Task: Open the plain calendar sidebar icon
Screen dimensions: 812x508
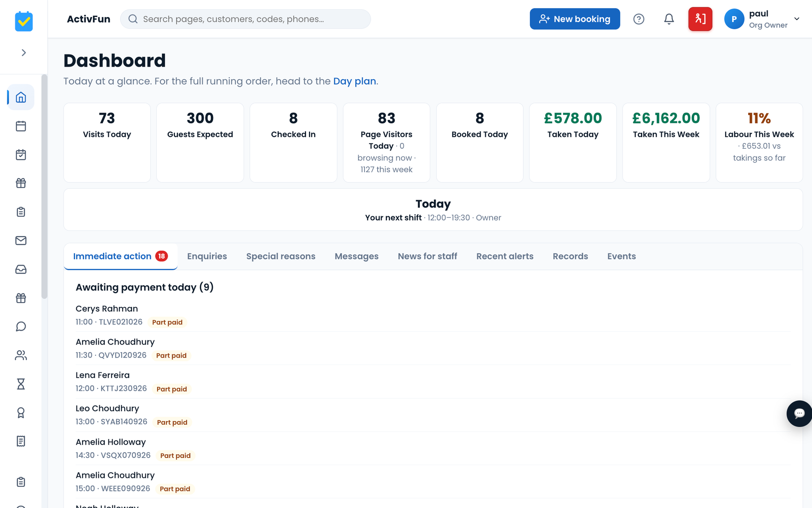Action: pyautogui.click(x=21, y=126)
